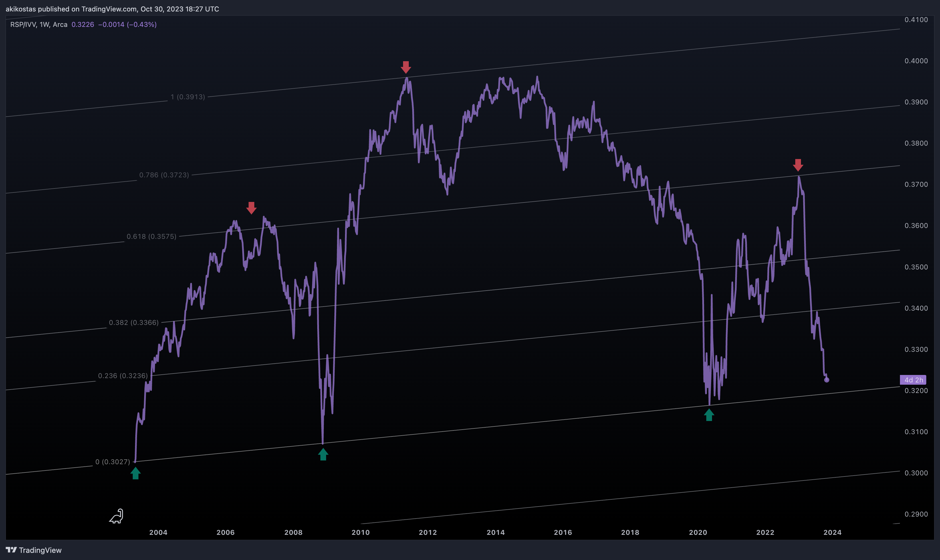
Task: Click the 0.4100 price axis label
Action: (x=916, y=20)
